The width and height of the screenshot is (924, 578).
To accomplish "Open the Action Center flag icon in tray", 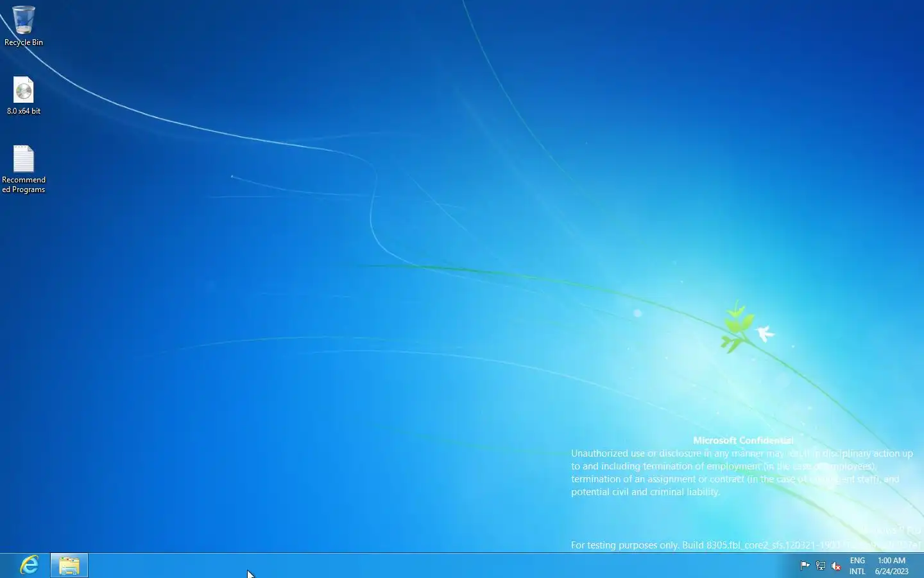I will click(x=805, y=566).
